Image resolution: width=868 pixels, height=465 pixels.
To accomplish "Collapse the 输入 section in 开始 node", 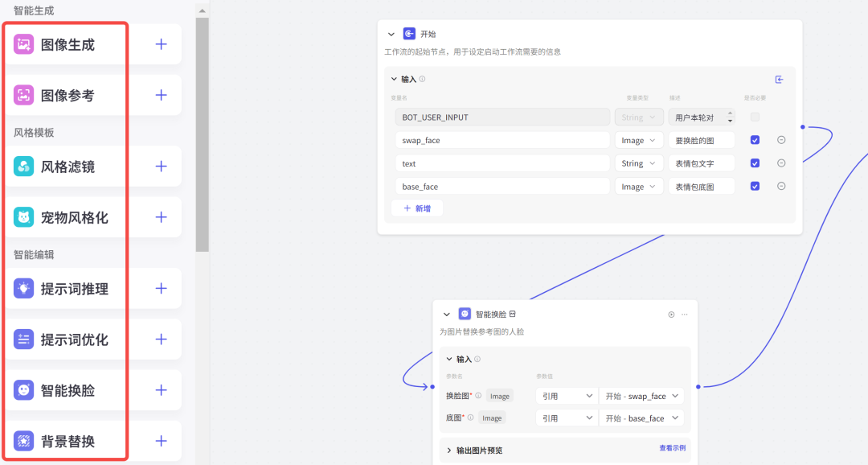I will point(394,80).
